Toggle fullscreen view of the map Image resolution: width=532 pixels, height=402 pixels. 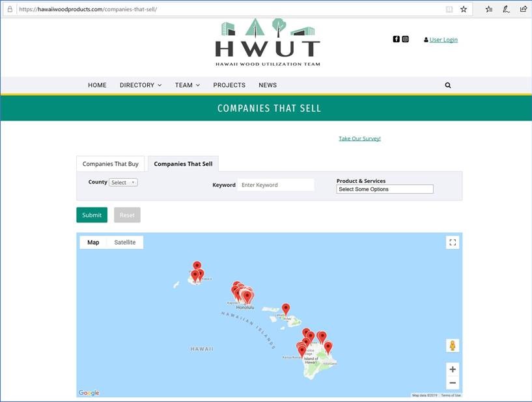pyautogui.click(x=453, y=243)
